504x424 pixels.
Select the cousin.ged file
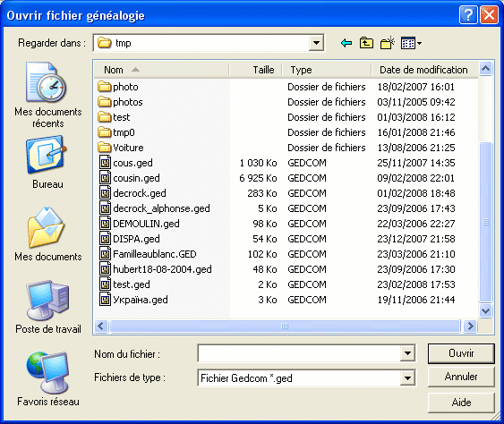point(136,178)
